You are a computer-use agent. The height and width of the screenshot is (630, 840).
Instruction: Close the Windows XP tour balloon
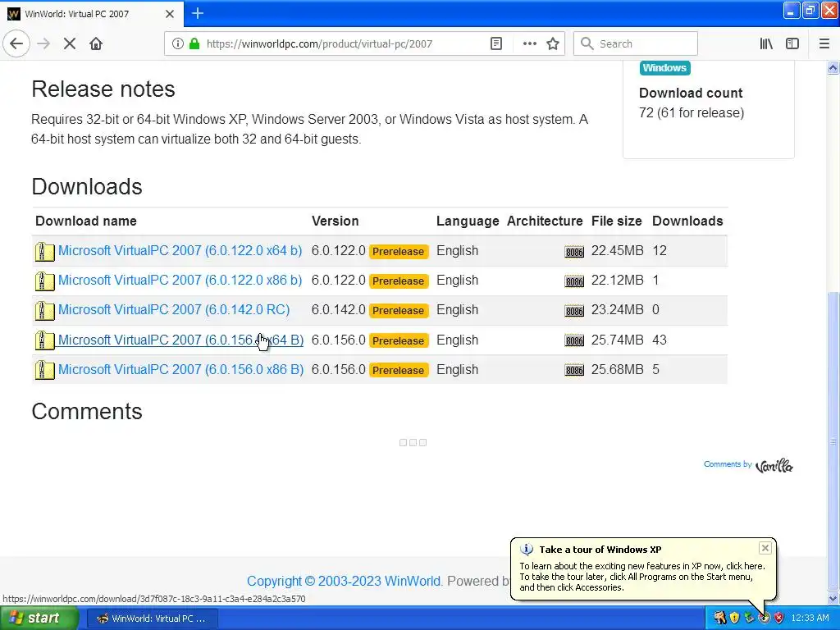[765, 548]
